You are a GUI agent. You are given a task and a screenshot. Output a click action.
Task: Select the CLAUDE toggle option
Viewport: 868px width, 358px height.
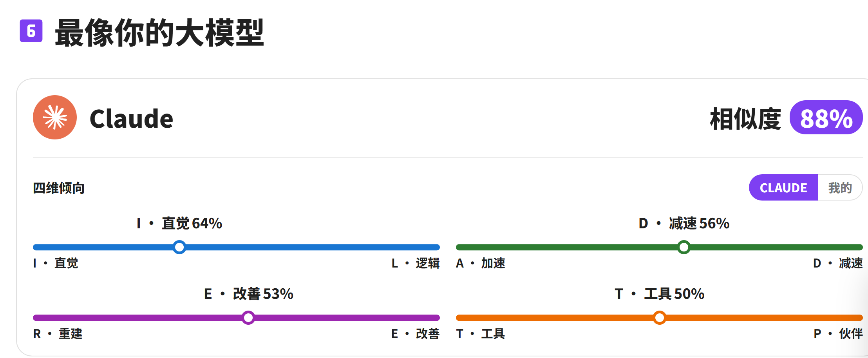[x=783, y=188]
